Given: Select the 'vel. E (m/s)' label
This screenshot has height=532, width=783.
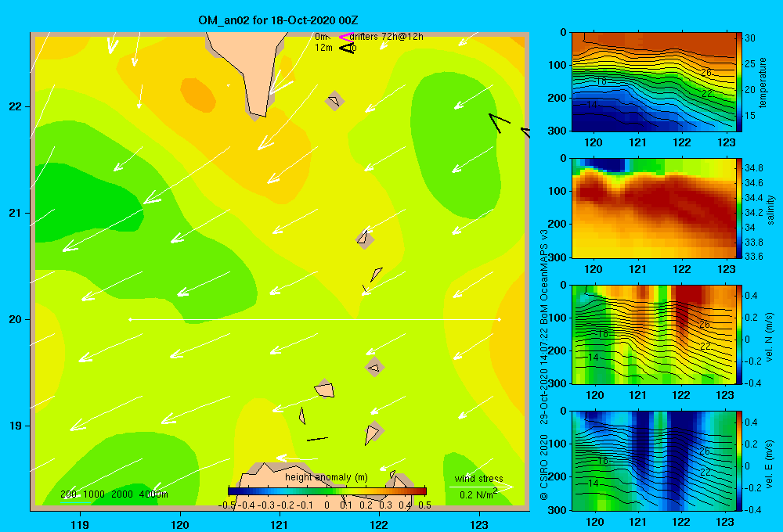Looking at the screenshot, I should point(769,463).
